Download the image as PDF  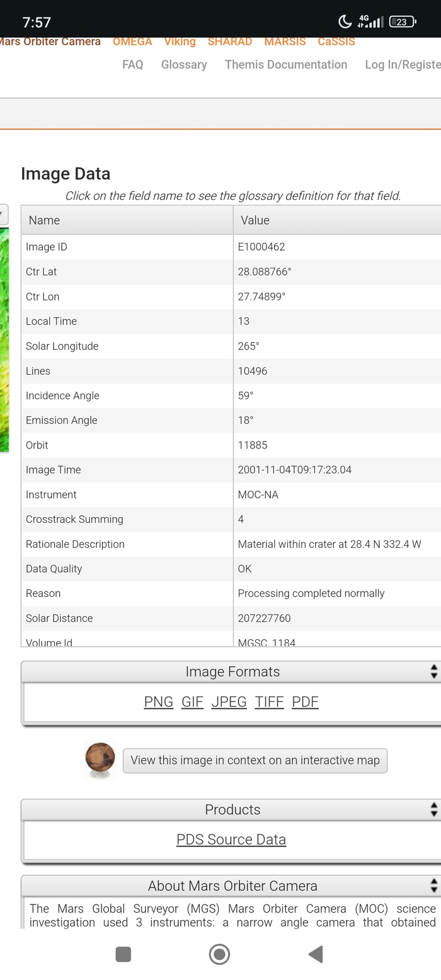tap(305, 702)
